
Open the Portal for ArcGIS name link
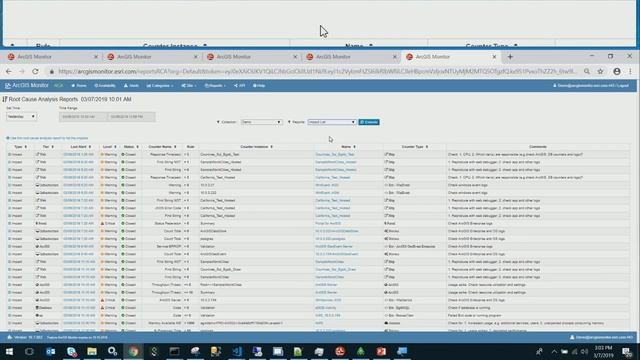point(328,224)
